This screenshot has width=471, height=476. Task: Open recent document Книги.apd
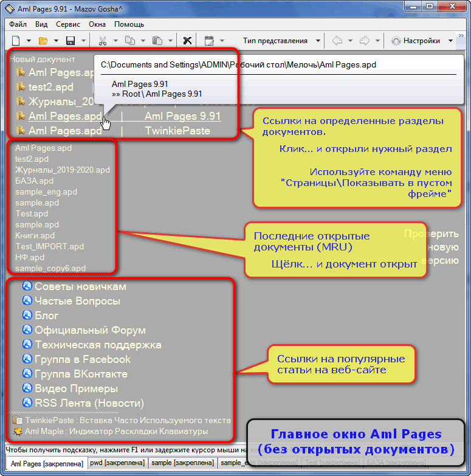[x=35, y=235]
